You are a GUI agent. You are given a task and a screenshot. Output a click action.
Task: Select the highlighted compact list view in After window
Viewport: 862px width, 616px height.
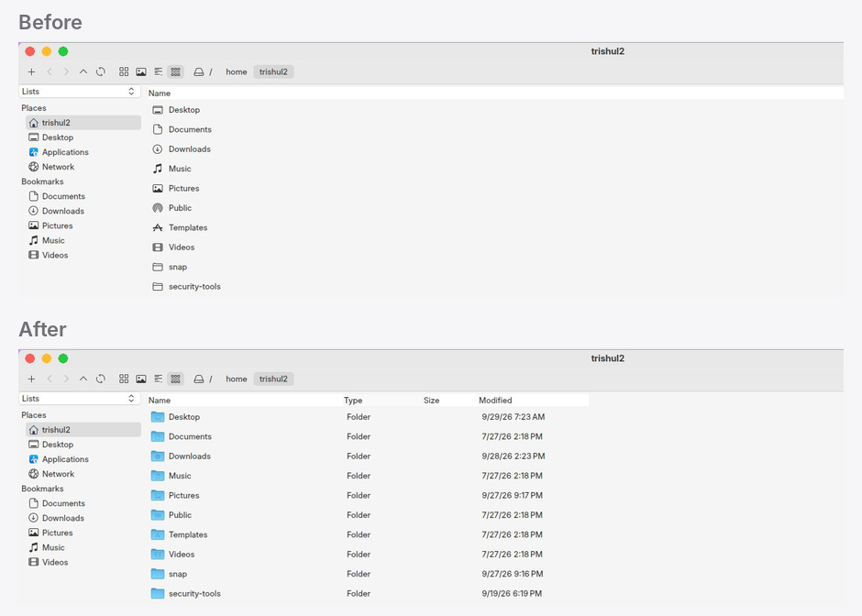tap(175, 379)
